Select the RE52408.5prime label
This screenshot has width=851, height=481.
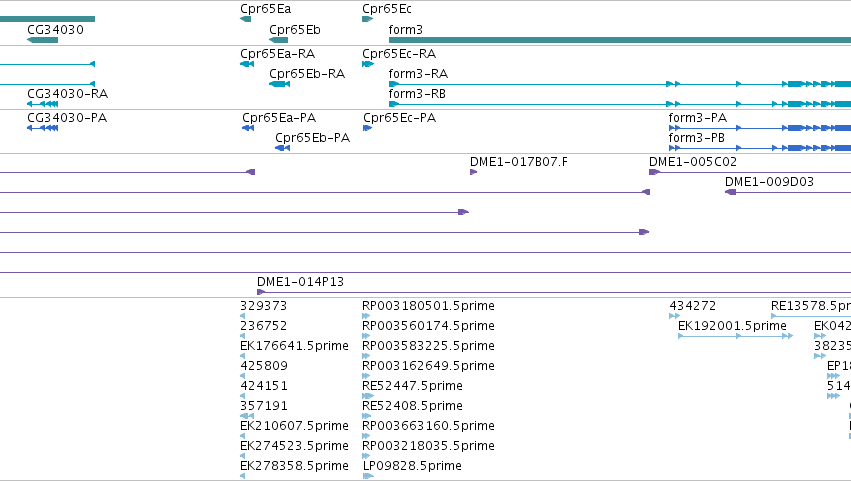412,406
